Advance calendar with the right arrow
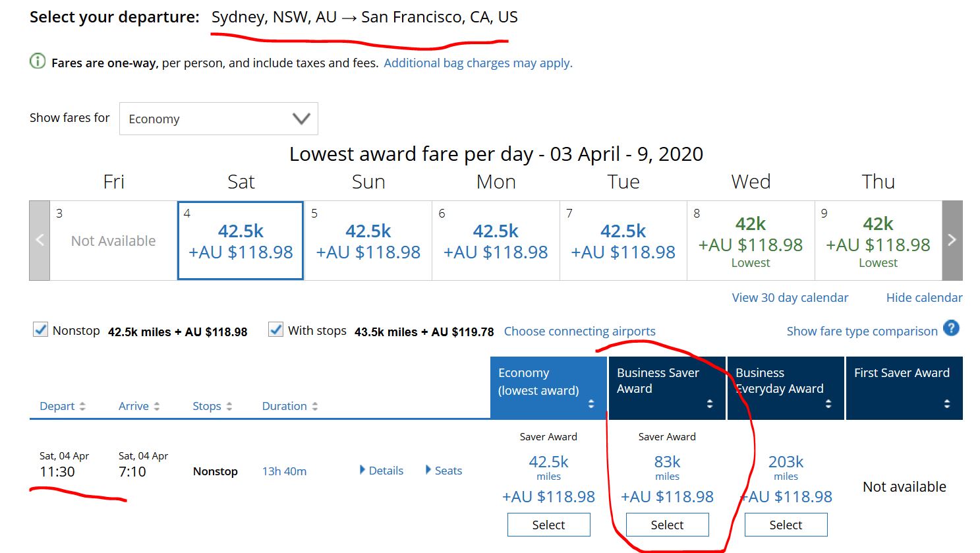Screen dimensions: 980x553 [x=952, y=241]
